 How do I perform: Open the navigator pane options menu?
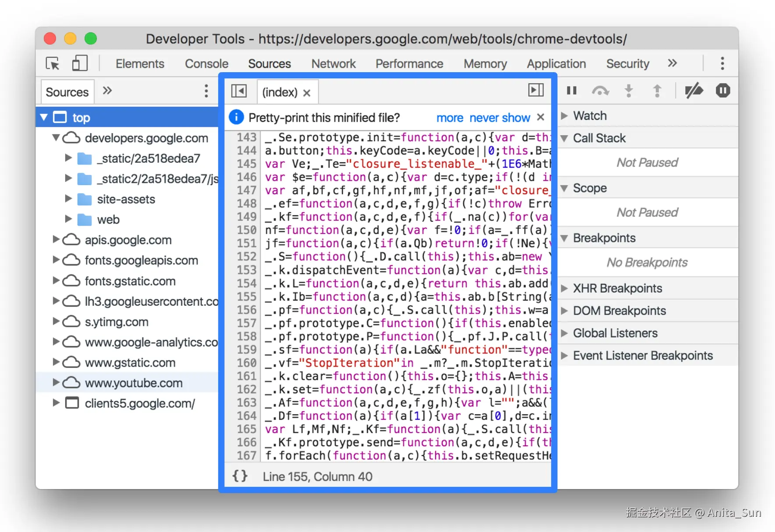point(206,91)
